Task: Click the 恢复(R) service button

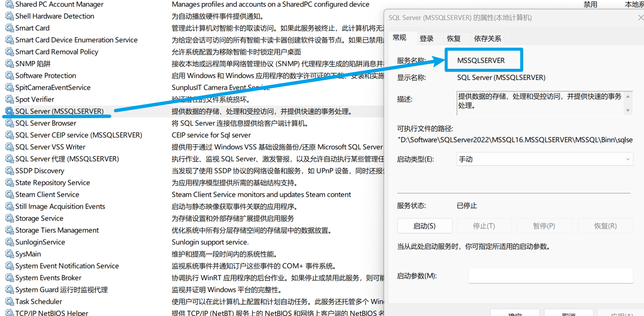Action: click(x=605, y=226)
